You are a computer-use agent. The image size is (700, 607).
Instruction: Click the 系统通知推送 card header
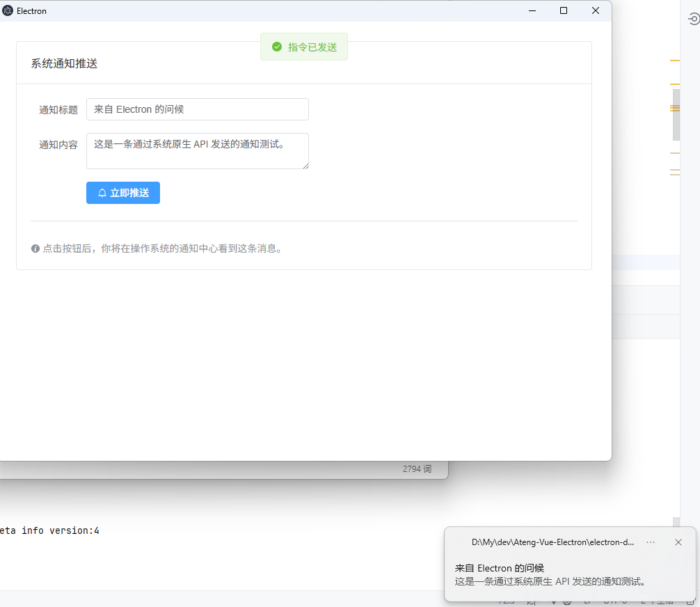point(64,63)
